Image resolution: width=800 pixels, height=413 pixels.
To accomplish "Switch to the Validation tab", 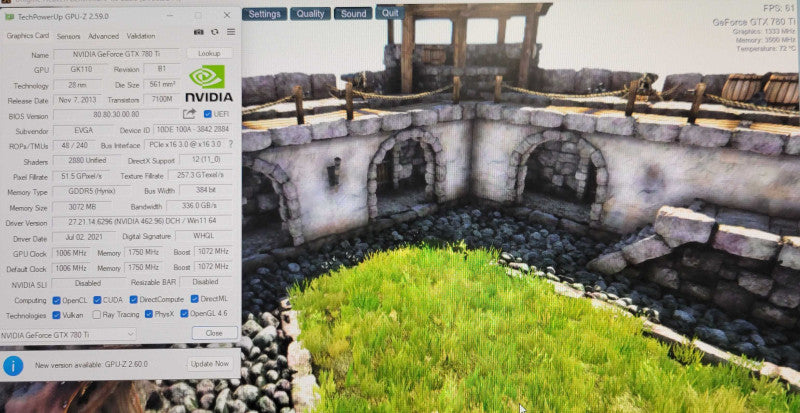I will pyautogui.click(x=141, y=36).
